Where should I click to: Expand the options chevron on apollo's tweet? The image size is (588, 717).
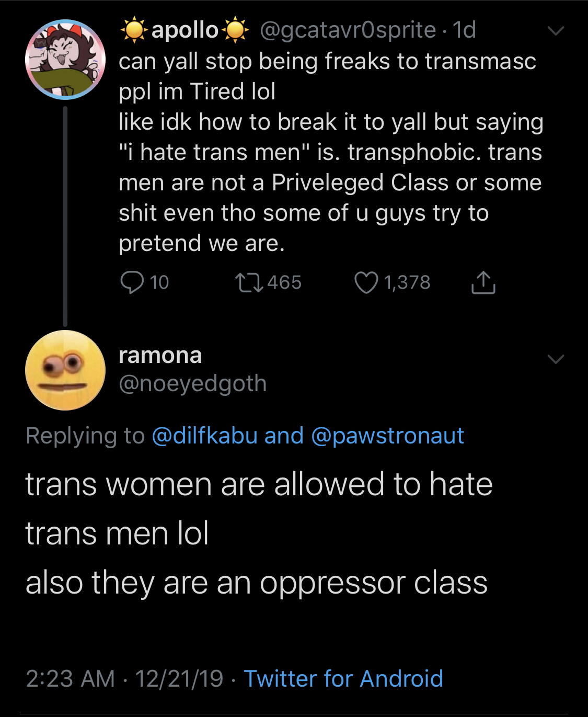(x=556, y=31)
